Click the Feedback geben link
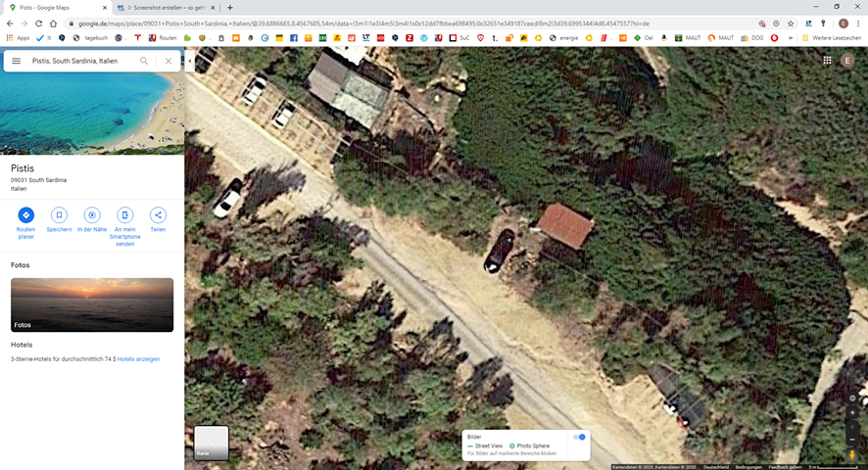The width and height of the screenshot is (868, 470). coord(783,467)
